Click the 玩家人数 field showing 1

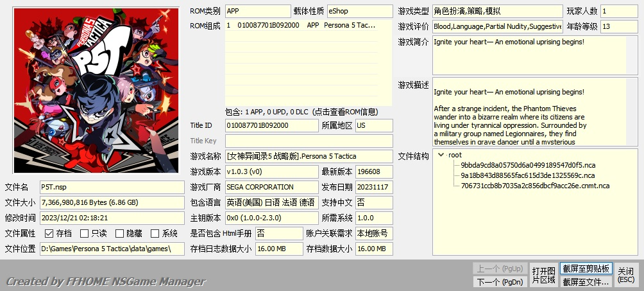click(x=620, y=11)
